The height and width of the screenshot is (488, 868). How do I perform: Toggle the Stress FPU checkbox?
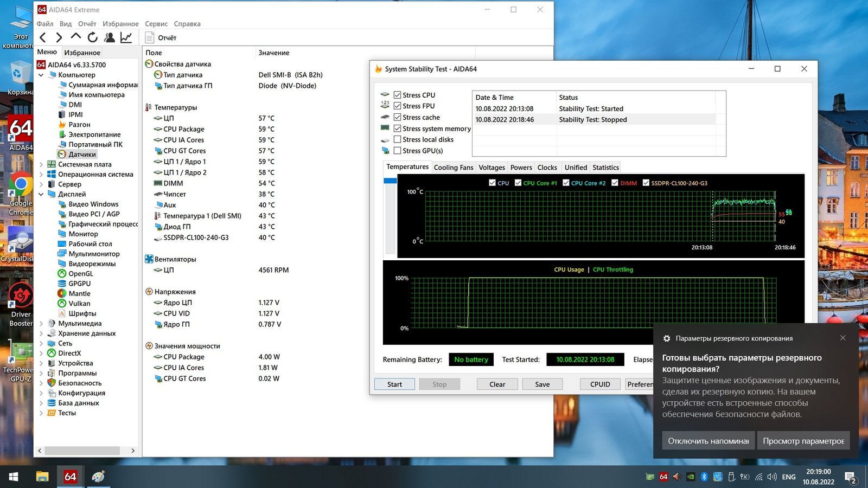pos(397,106)
